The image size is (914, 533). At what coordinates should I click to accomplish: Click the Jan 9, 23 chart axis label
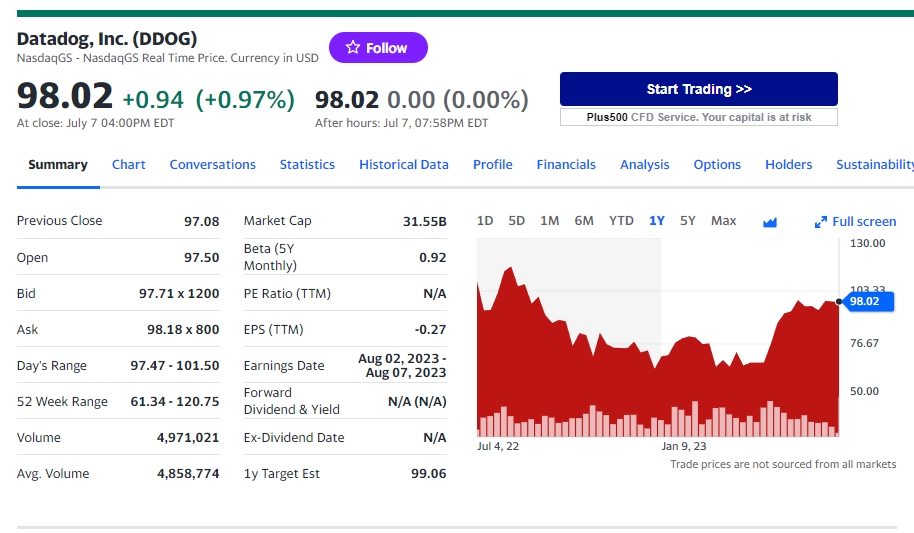(684, 446)
